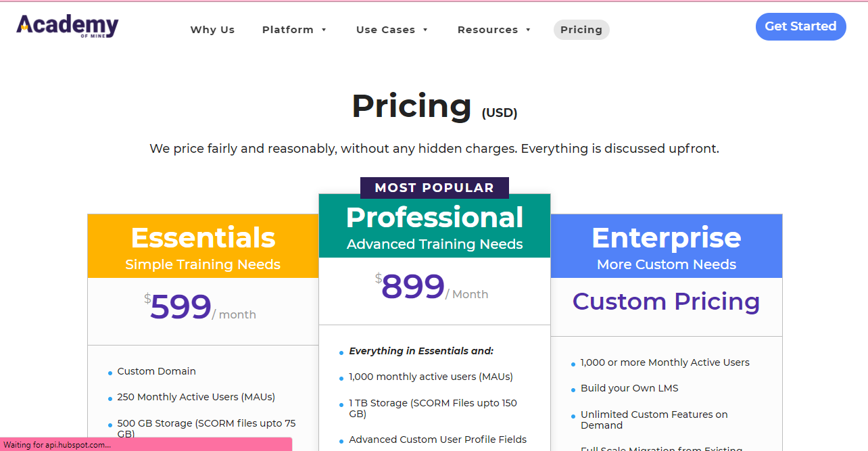Click the Custom Domain feature bullet
Image resolution: width=868 pixels, height=451 pixels.
tap(156, 371)
